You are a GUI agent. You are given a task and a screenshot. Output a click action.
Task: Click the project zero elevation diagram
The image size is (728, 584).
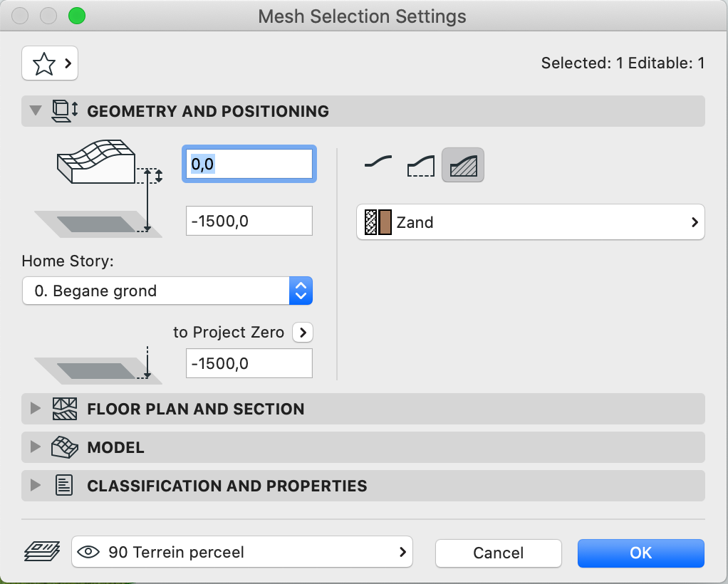tap(98, 366)
